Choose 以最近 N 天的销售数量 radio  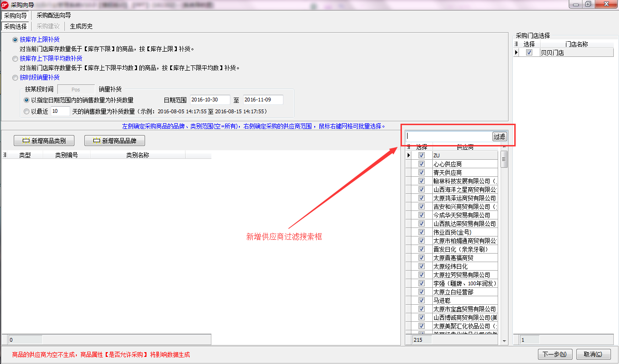(27, 111)
